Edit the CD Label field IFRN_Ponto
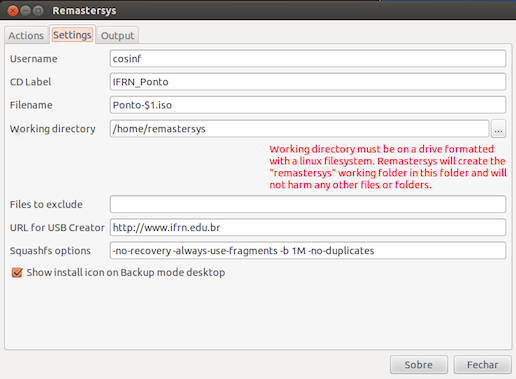The width and height of the screenshot is (516, 379). click(x=308, y=82)
